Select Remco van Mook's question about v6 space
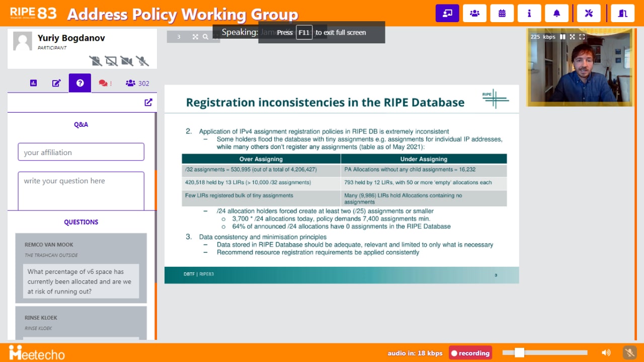 click(x=81, y=281)
